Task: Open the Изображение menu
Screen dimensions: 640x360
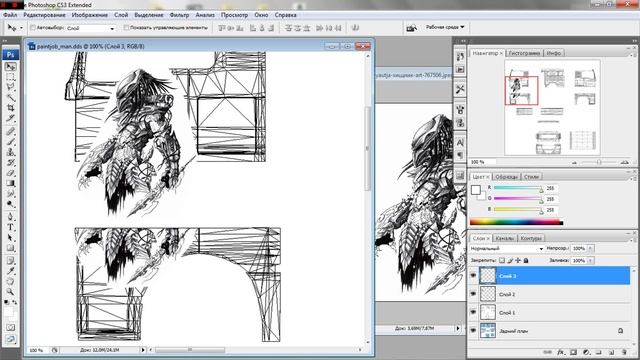Action: click(x=90, y=15)
